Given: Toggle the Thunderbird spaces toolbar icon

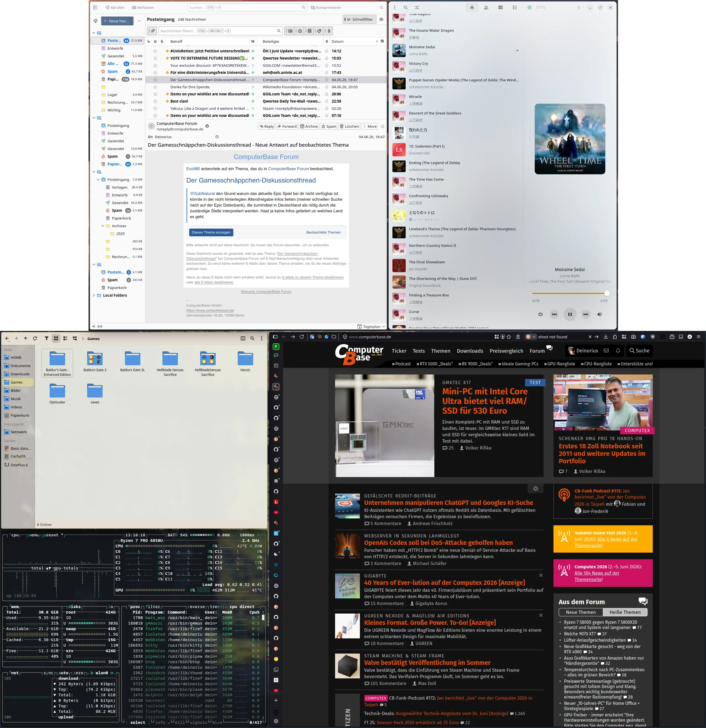Looking at the screenshot, I should coord(95,7).
